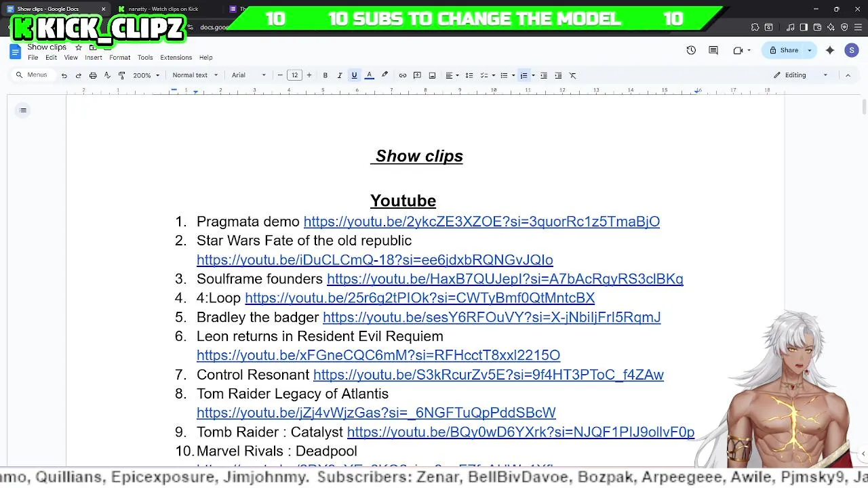Screen dimensions: 868x488
Task: Print the document with the printer icon
Action: point(93,75)
